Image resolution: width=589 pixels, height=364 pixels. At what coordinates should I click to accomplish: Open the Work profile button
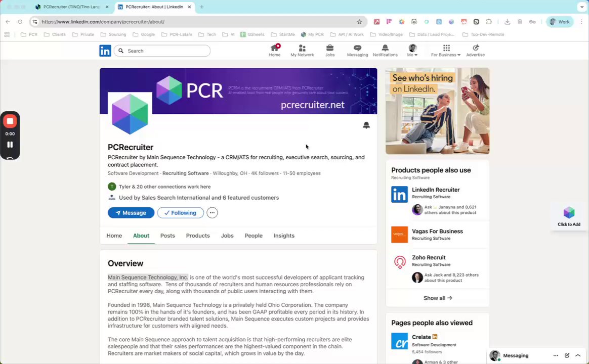(x=560, y=22)
